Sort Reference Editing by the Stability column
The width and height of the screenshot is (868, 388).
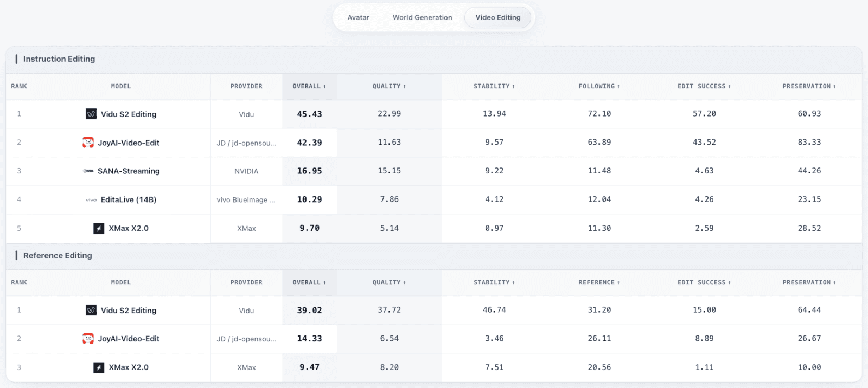(x=494, y=282)
